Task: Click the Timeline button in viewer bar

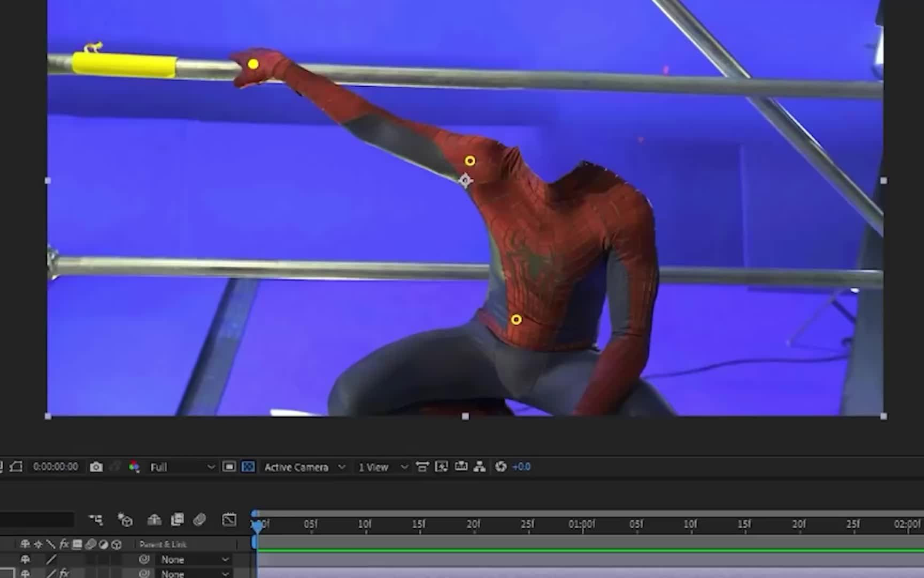Action: tap(461, 467)
